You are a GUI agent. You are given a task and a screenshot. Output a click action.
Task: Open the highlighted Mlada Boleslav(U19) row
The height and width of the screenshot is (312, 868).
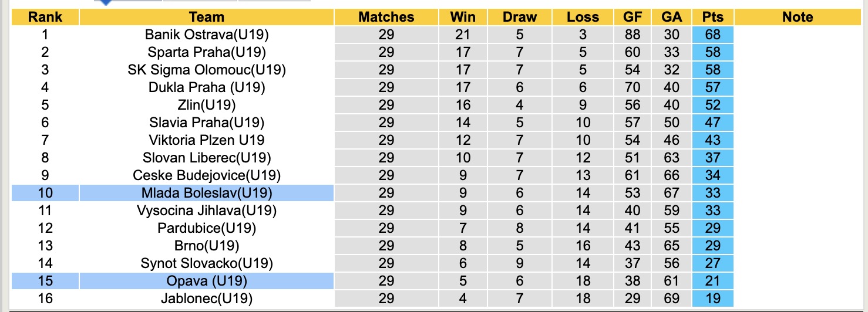point(207,193)
